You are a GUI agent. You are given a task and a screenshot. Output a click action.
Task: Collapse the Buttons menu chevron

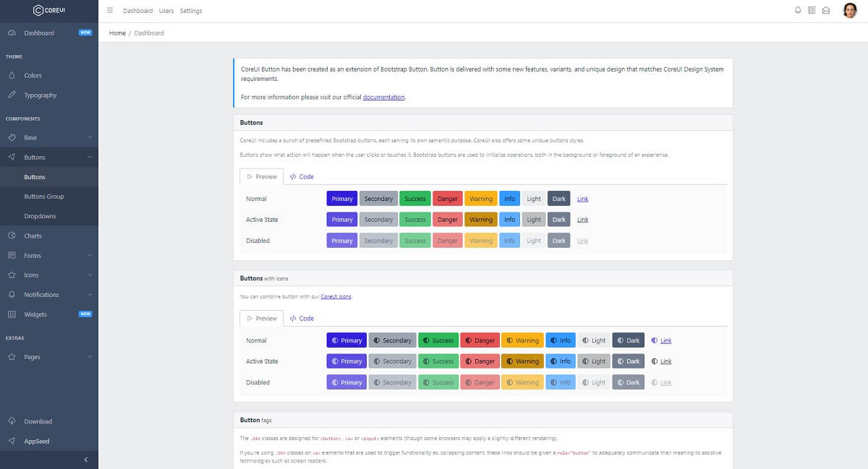click(90, 157)
